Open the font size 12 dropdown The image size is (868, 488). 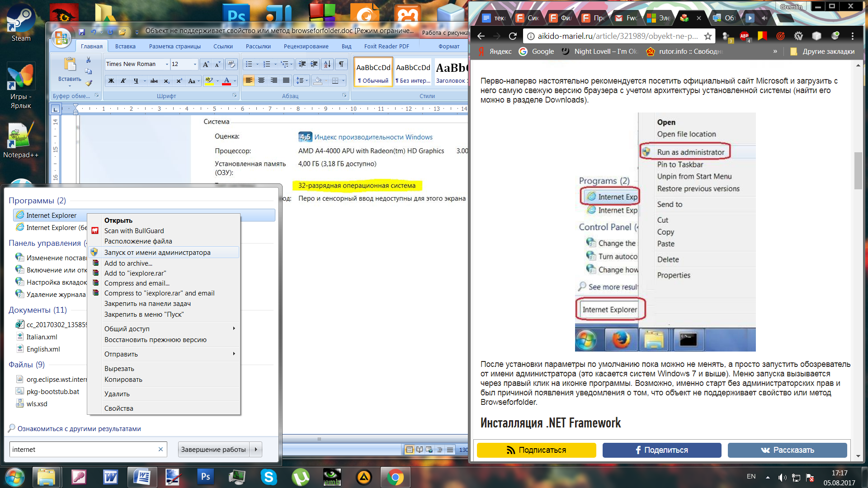195,64
